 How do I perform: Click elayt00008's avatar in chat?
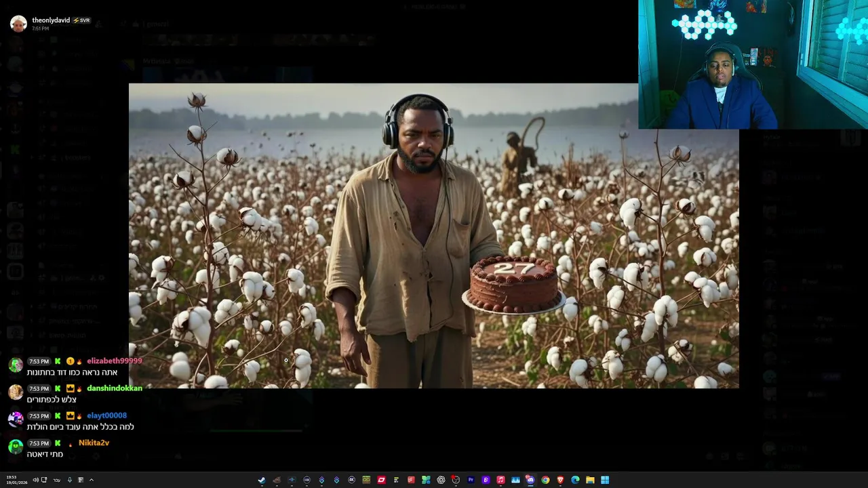(15, 420)
